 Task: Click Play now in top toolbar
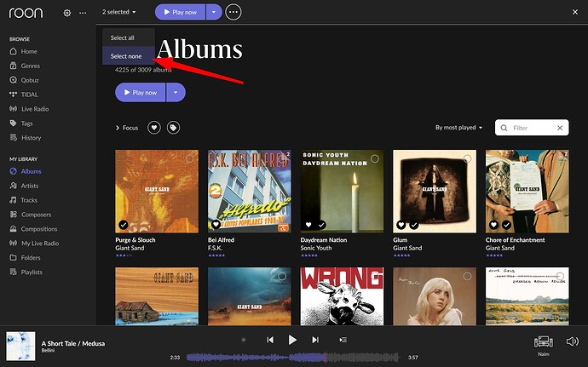coord(181,12)
